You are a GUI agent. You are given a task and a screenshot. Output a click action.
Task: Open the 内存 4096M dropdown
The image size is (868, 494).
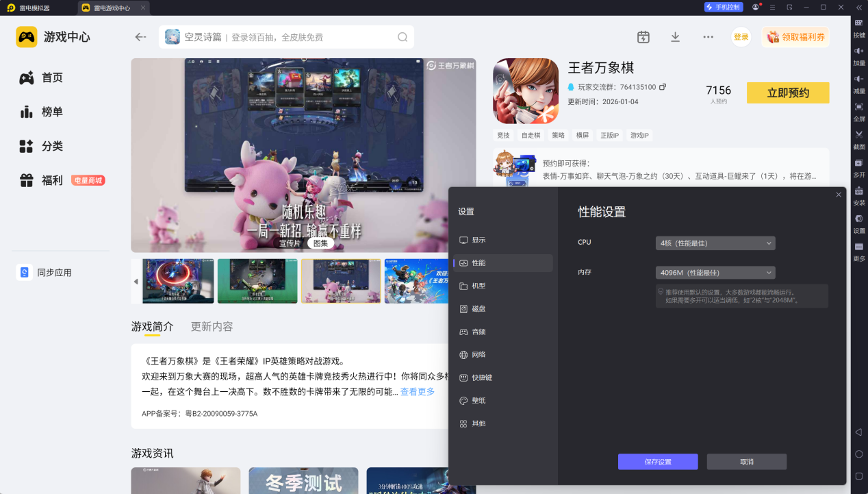coord(715,273)
